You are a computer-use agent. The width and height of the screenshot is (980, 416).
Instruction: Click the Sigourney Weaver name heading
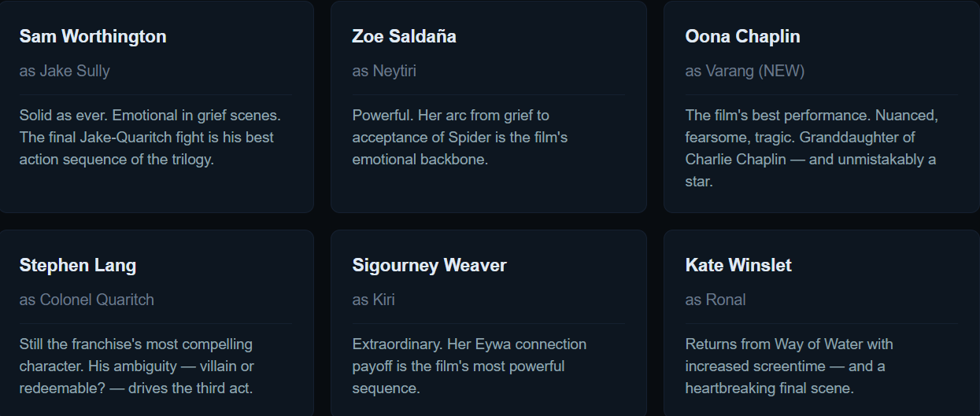(x=429, y=265)
